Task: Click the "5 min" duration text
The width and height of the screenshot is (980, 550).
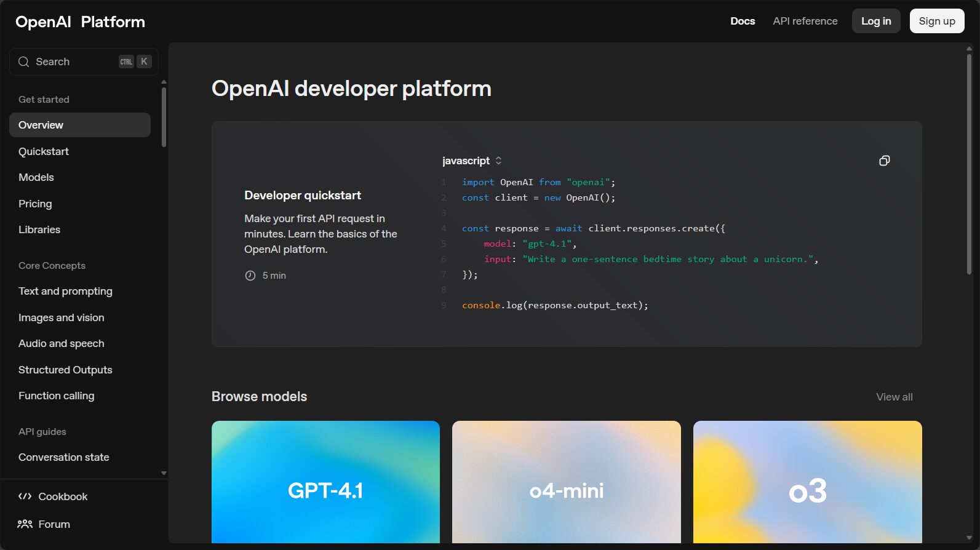Action: point(274,276)
